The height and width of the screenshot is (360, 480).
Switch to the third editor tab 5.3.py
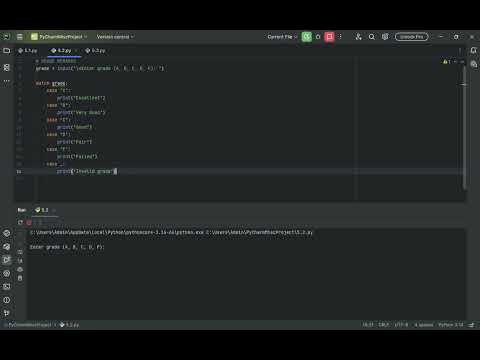95,51
